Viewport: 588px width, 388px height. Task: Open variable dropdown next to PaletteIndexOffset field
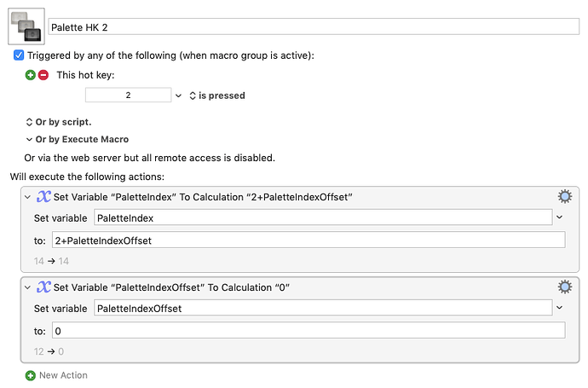(x=560, y=308)
